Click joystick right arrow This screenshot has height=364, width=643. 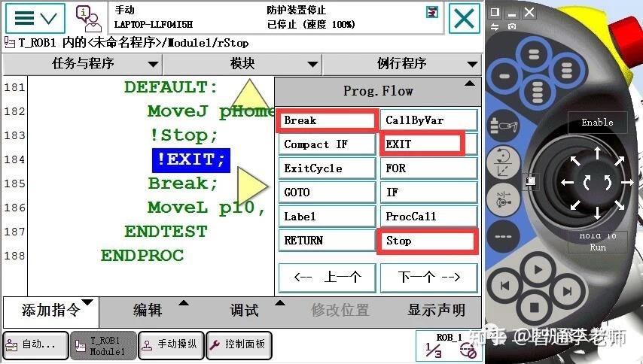pyautogui.click(x=627, y=182)
